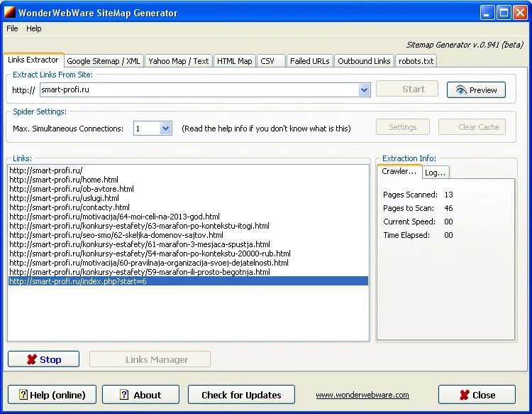Image resolution: width=532 pixels, height=414 pixels.
Task: Expand the Max. Simultaneous Connections dropdown
Action: pyautogui.click(x=165, y=129)
